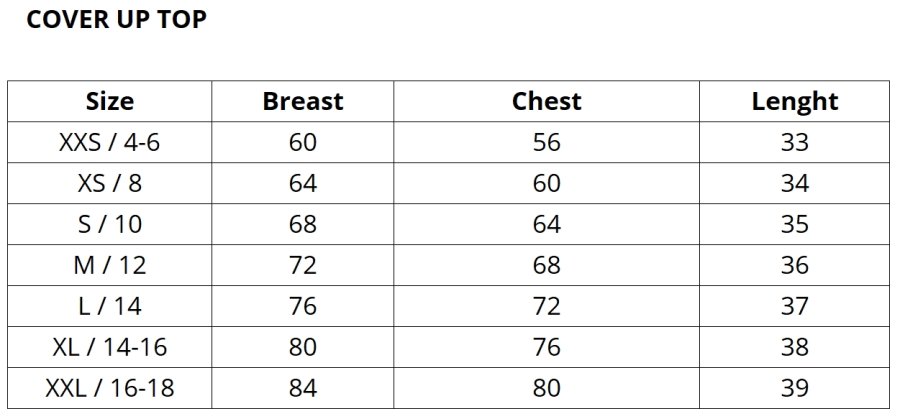
Task: Select the XXL / 16-18 size cell
Action: tap(110, 388)
